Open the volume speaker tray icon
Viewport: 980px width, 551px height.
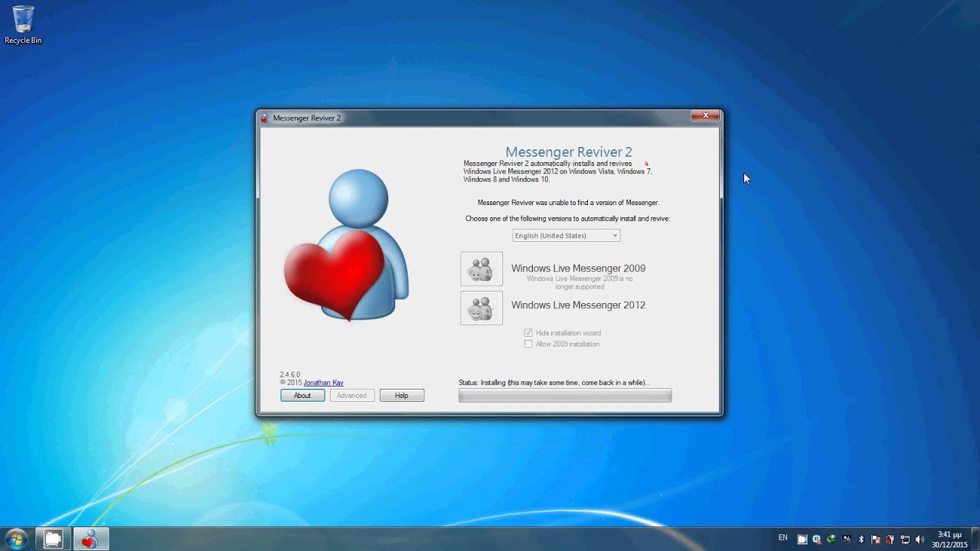(x=919, y=539)
